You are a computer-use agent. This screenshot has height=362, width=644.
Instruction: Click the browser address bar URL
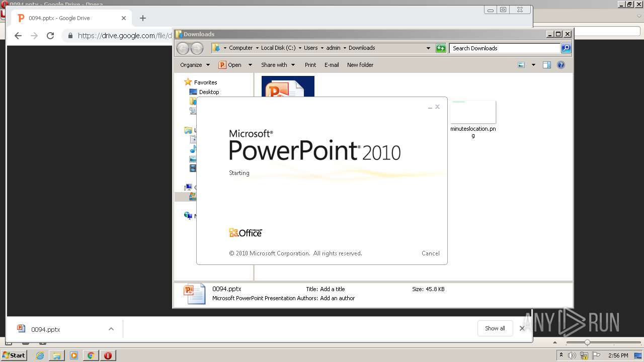125,36
